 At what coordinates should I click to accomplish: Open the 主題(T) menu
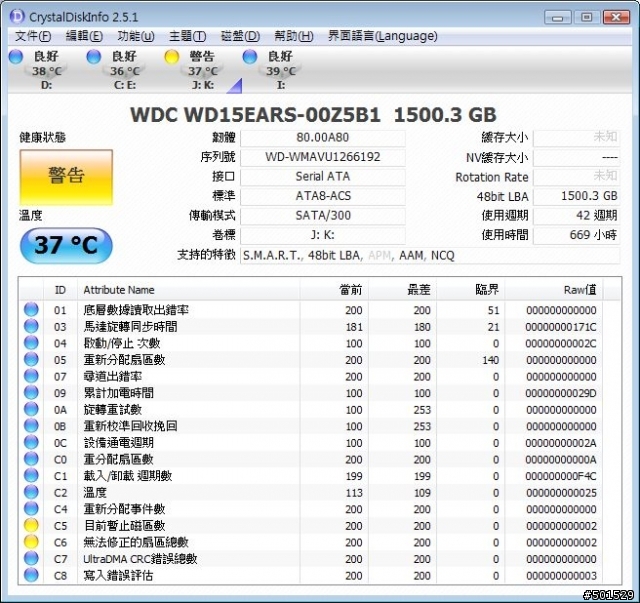click(187, 36)
